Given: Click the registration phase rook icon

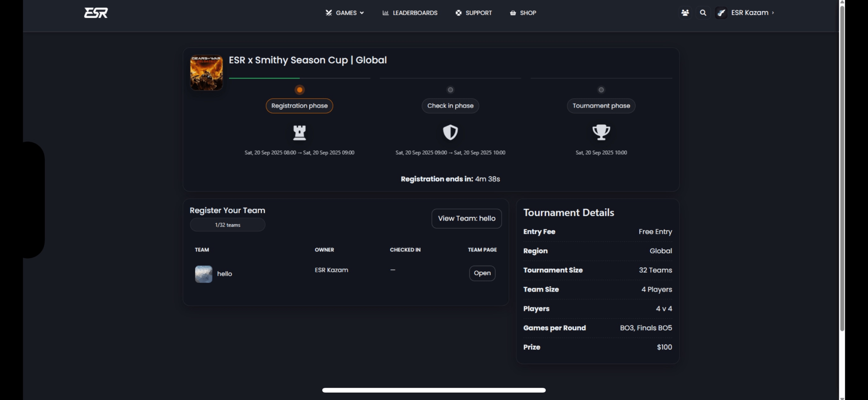Looking at the screenshot, I should (299, 132).
